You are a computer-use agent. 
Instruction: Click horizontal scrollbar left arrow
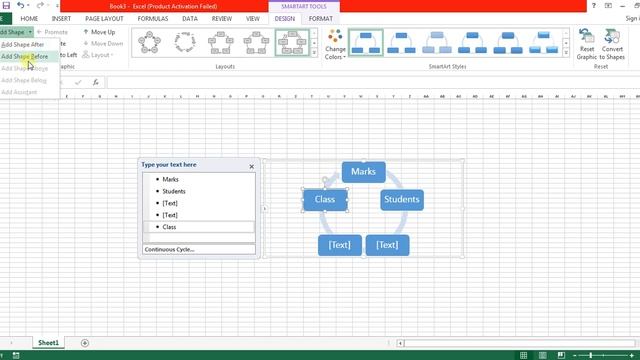pos(400,343)
